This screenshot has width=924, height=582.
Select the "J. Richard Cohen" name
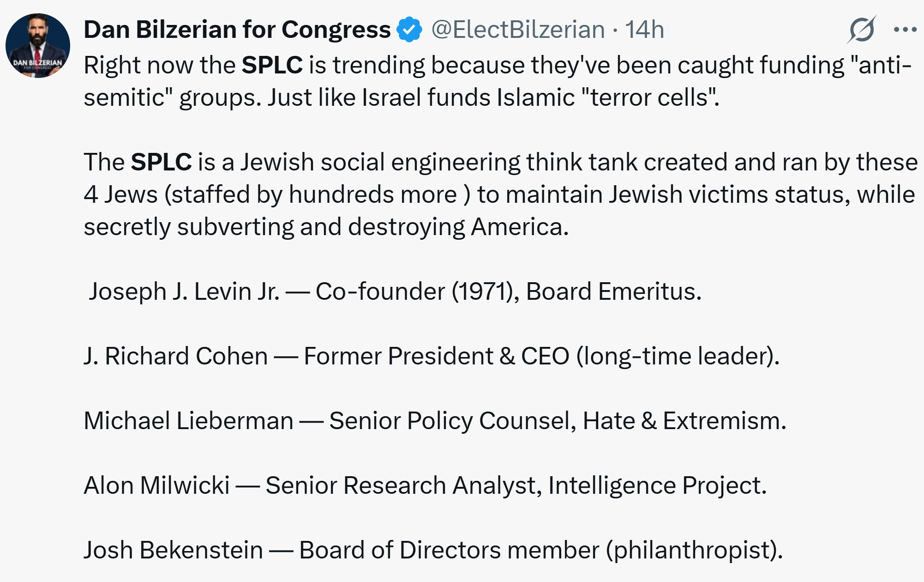[175, 356]
